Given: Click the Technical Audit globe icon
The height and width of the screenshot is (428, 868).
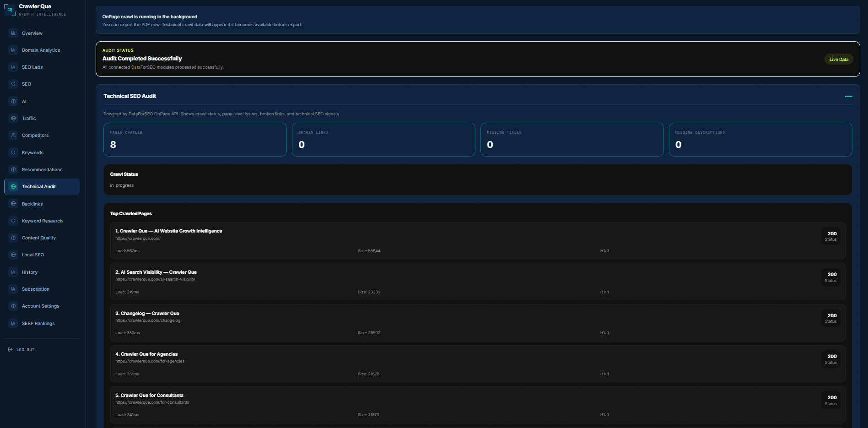Looking at the screenshot, I should tap(13, 186).
